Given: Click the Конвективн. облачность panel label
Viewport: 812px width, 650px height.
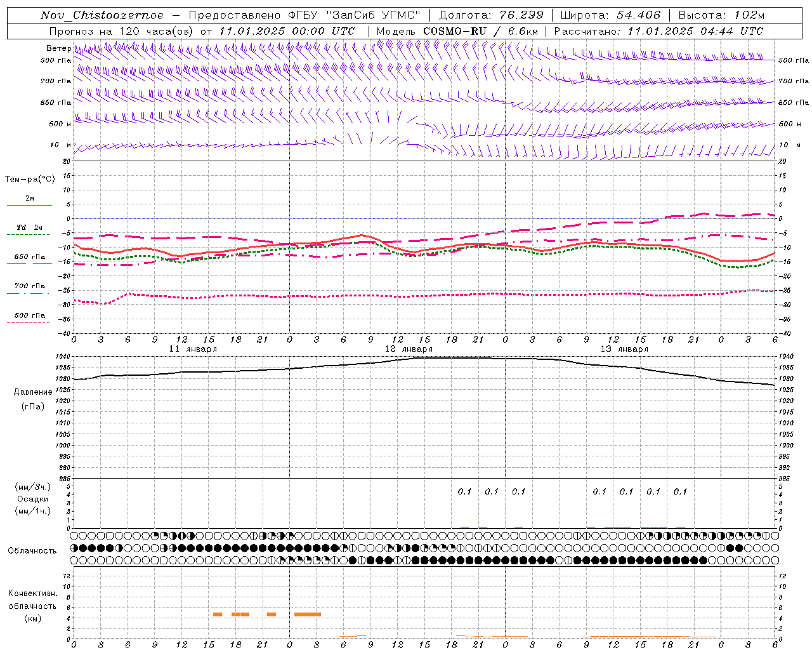Looking at the screenshot, I should (32, 600).
